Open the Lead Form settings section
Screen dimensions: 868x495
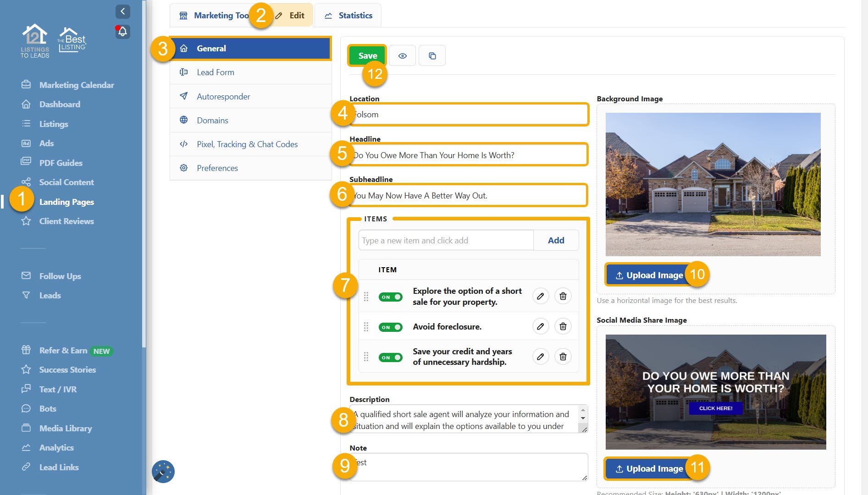(x=216, y=72)
